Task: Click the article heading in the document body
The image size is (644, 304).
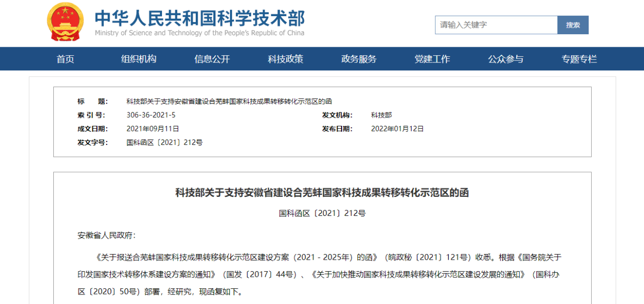Action: coord(322,193)
